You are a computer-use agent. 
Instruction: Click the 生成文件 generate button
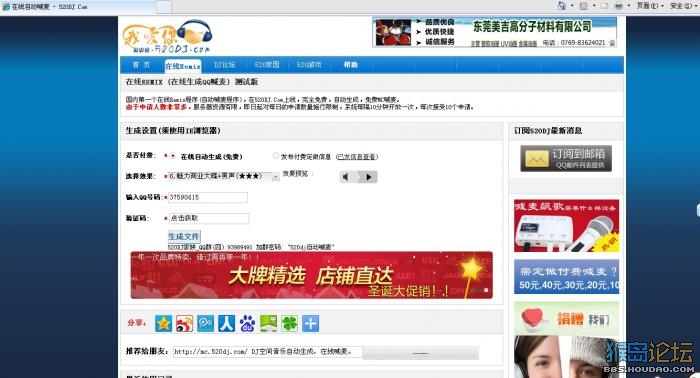(183, 236)
